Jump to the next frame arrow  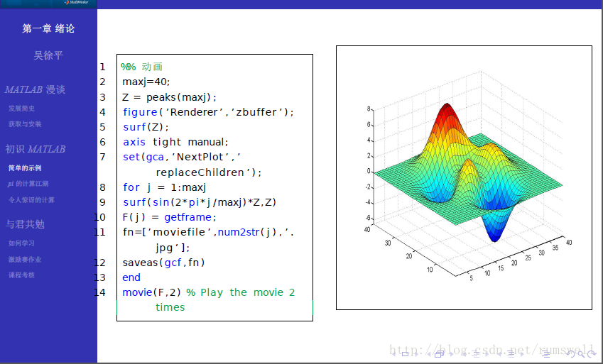pos(452,354)
